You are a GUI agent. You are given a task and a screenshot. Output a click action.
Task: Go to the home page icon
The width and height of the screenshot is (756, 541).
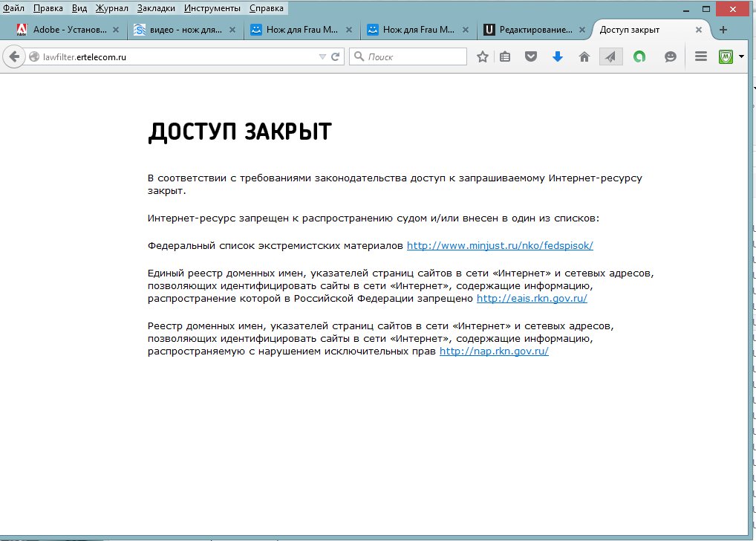pos(584,57)
